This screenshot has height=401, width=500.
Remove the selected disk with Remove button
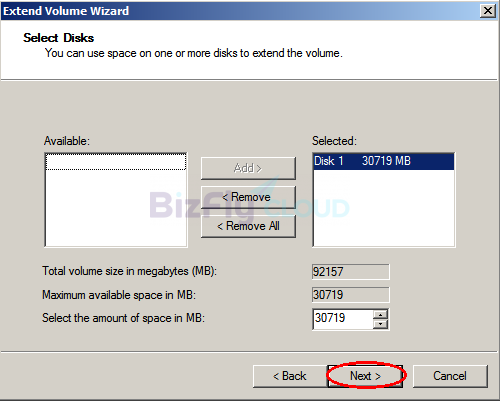tap(248, 197)
